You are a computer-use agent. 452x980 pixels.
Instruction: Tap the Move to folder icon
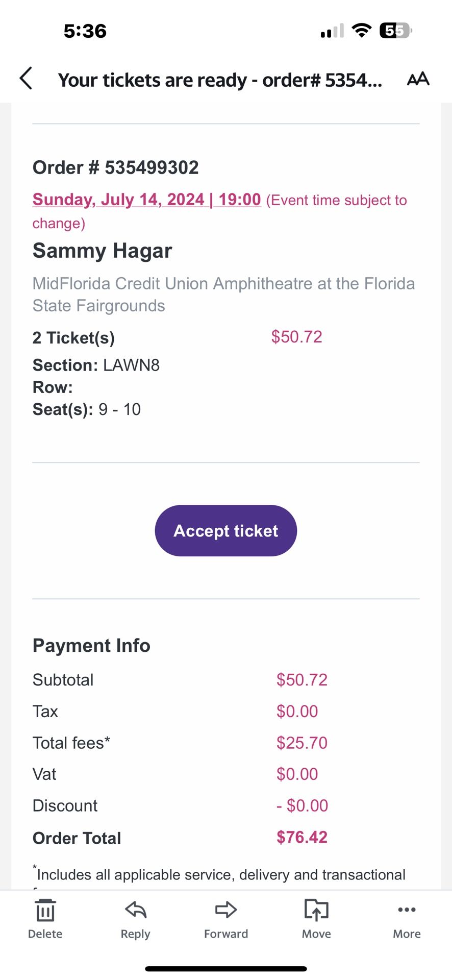coord(316,910)
